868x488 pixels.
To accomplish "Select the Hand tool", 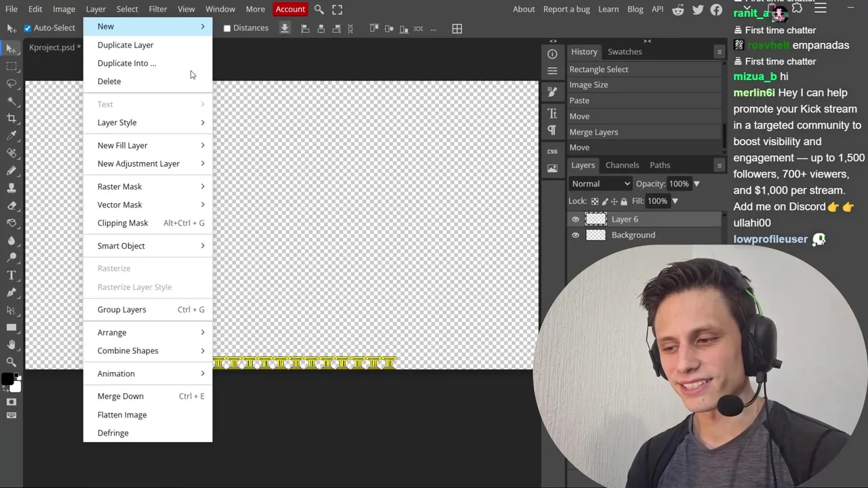I will pos(12,345).
